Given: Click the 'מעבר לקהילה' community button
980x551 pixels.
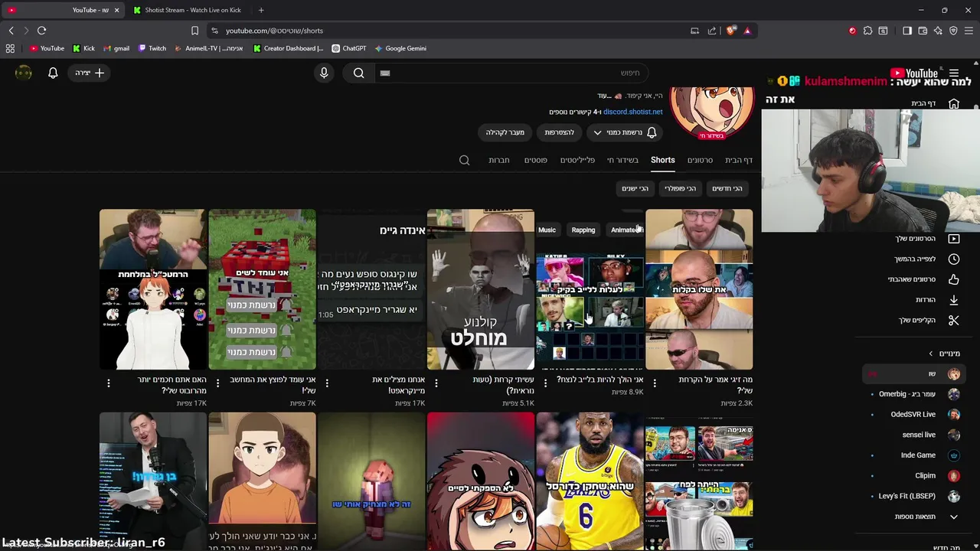Looking at the screenshot, I should [505, 132].
